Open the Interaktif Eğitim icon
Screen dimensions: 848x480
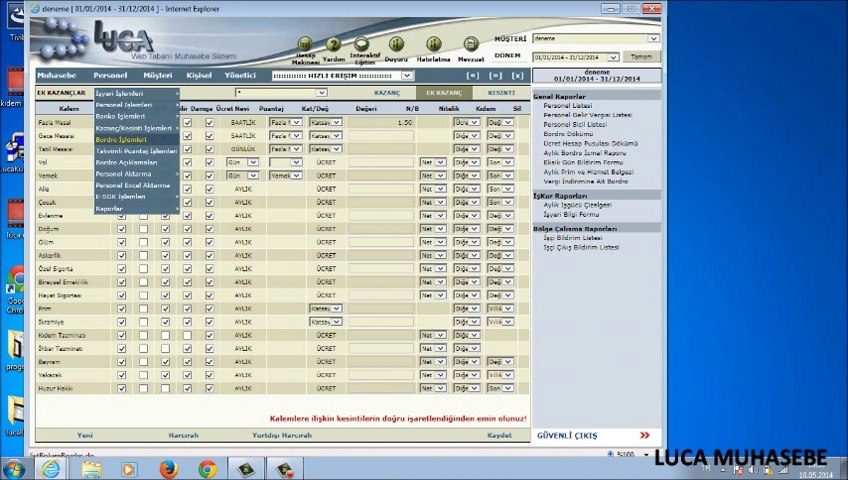[363, 45]
